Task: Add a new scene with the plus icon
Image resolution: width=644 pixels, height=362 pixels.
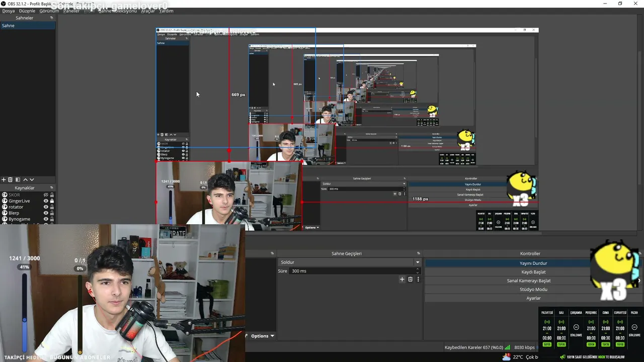Action: 4,179
